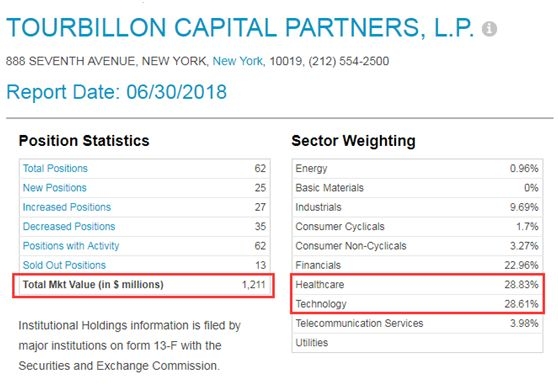Open the Decreased Positions link
Viewport: 558px width, 392px height.
(69, 226)
